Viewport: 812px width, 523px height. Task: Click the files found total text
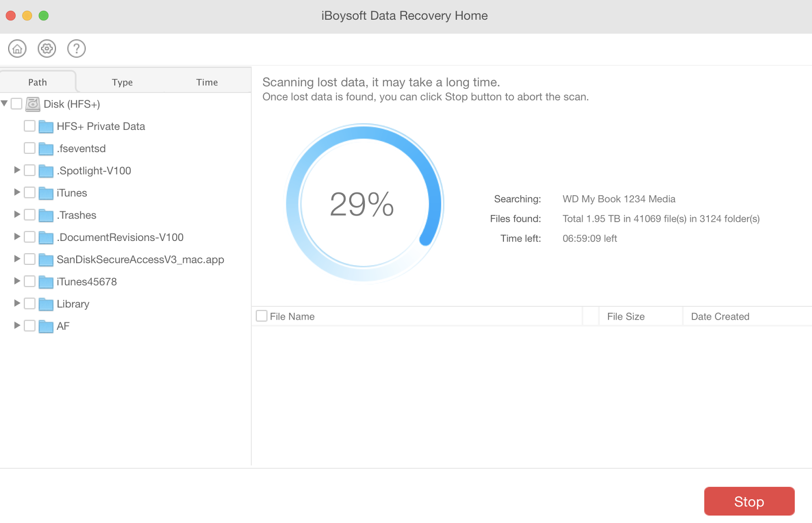(661, 219)
